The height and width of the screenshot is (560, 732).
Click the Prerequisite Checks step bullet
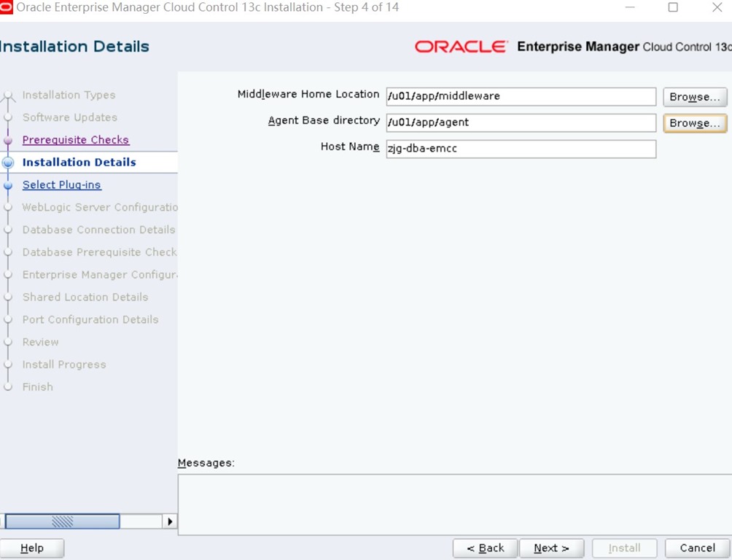[x=8, y=140]
